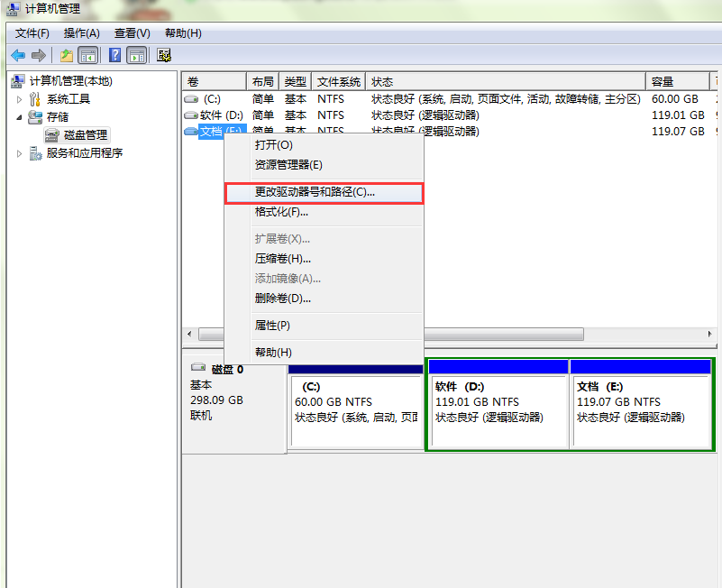Expand the 服务和应用程序 tree node
Viewport: 722px width, 588px height.
(x=20, y=153)
